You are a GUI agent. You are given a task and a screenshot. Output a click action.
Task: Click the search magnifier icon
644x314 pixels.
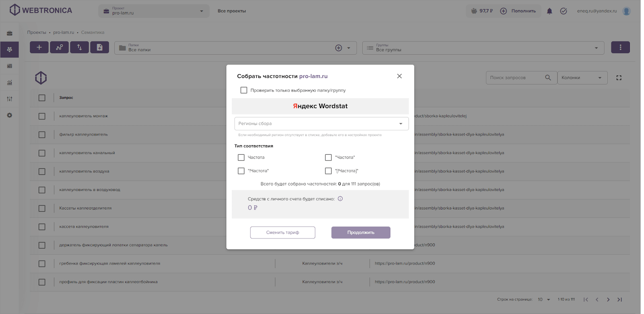(x=548, y=78)
